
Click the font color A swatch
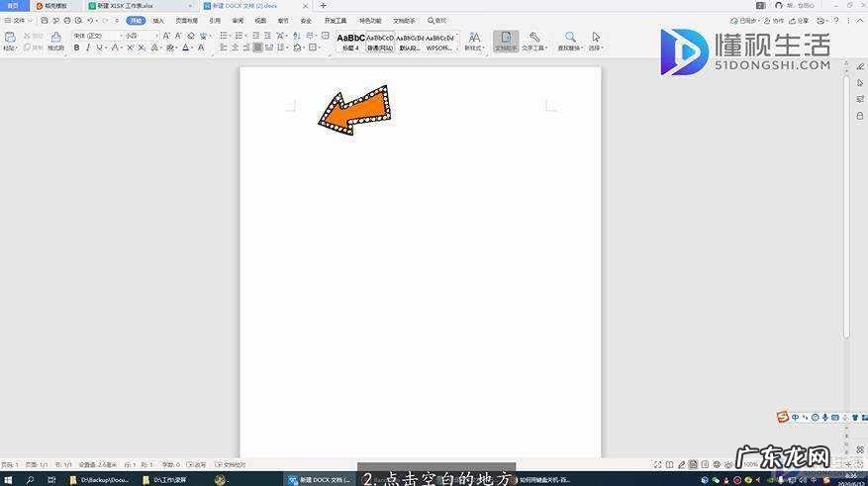tap(185, 48)
